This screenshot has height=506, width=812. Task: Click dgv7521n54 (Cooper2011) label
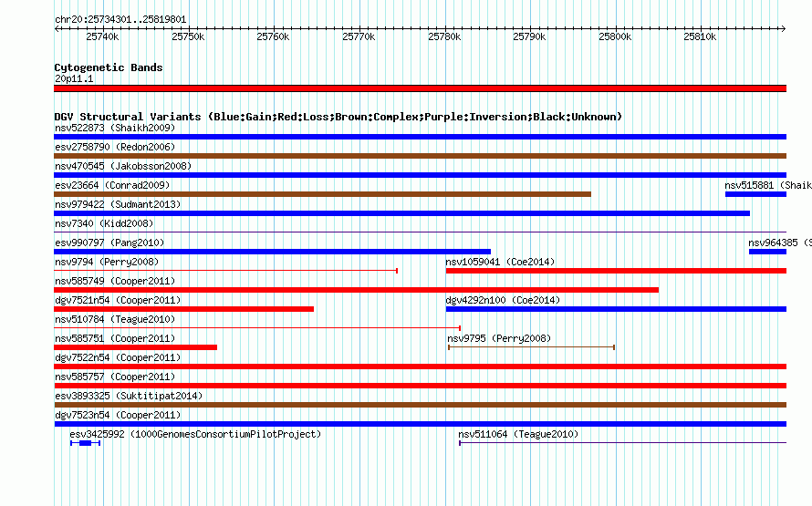tap(118, 300)
